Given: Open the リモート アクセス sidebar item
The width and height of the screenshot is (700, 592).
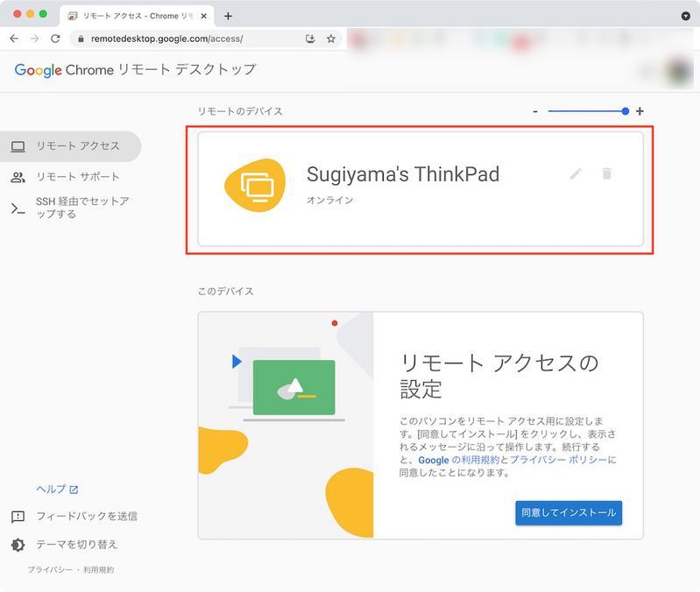Looking at the screenshot, I should (71, 146).
